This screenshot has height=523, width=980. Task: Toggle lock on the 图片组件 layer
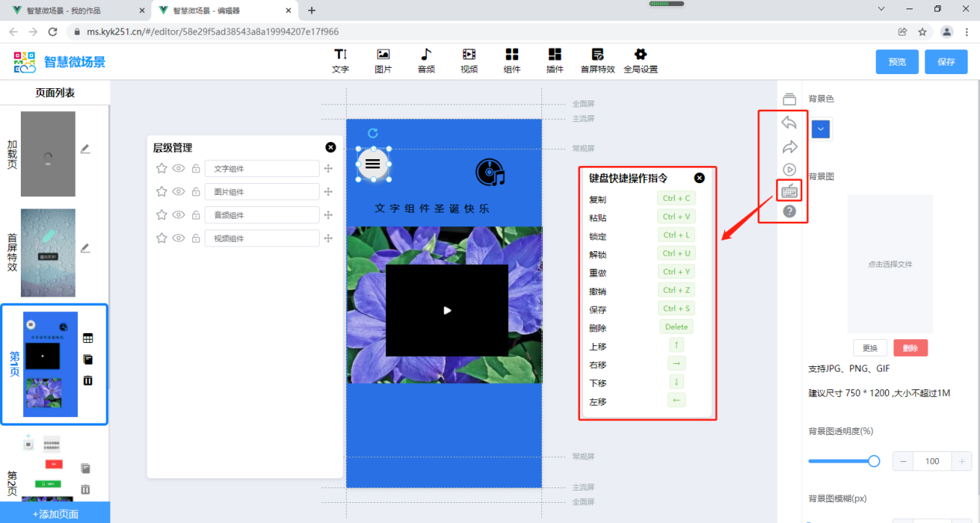click(x=195, y=192)
